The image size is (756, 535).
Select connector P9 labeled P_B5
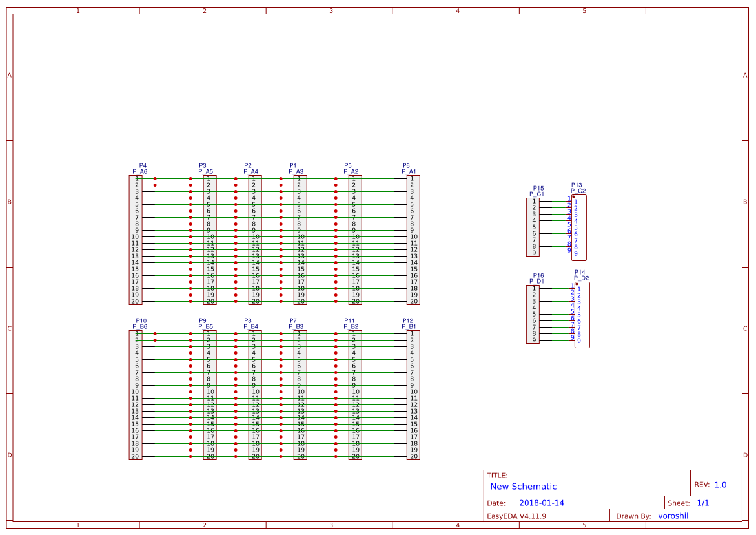(208, 394)
